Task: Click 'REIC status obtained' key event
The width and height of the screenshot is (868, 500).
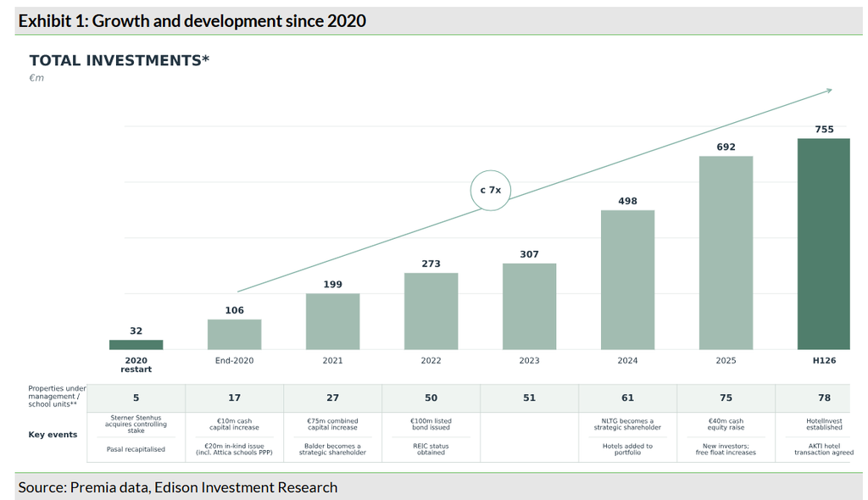Action: [x=431, y=449]
